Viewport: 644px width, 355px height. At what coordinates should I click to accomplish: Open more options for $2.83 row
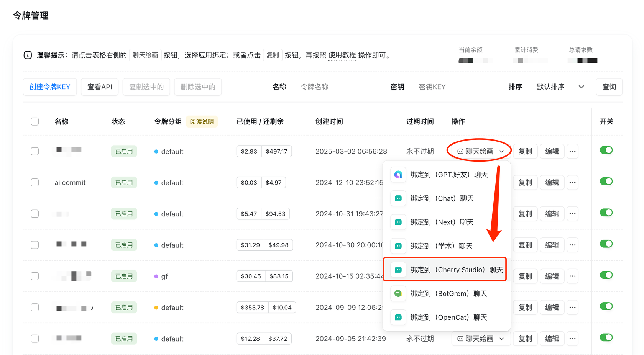572,151
